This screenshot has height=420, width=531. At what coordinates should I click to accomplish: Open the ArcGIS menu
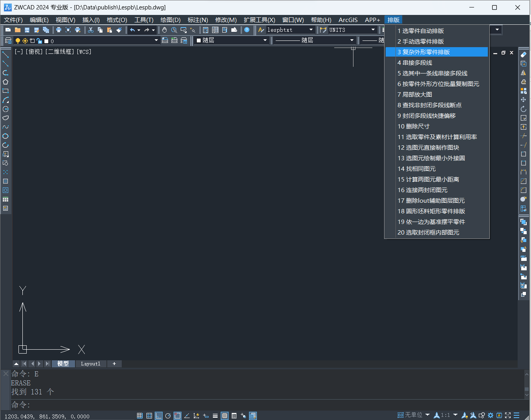[348, 20]
